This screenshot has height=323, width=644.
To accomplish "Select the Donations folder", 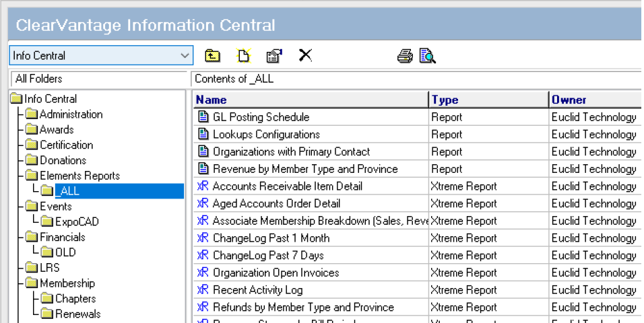I will click(x=63, y=160).
